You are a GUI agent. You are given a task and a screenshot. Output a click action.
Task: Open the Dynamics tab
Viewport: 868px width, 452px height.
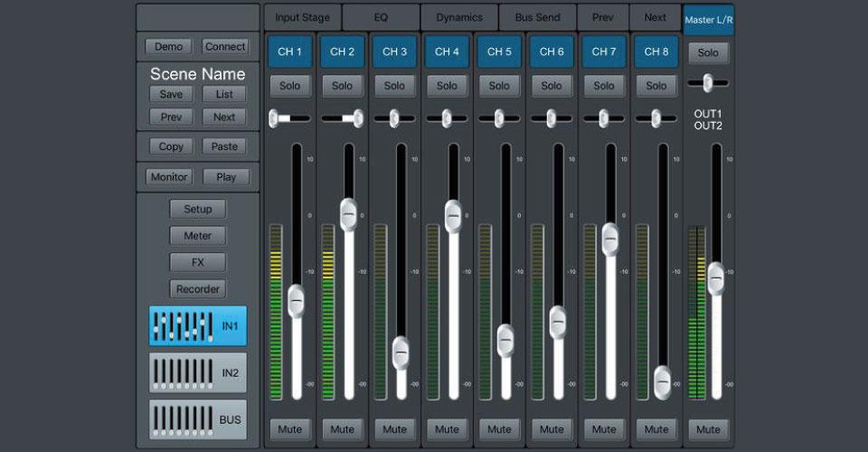pos(459,17)
